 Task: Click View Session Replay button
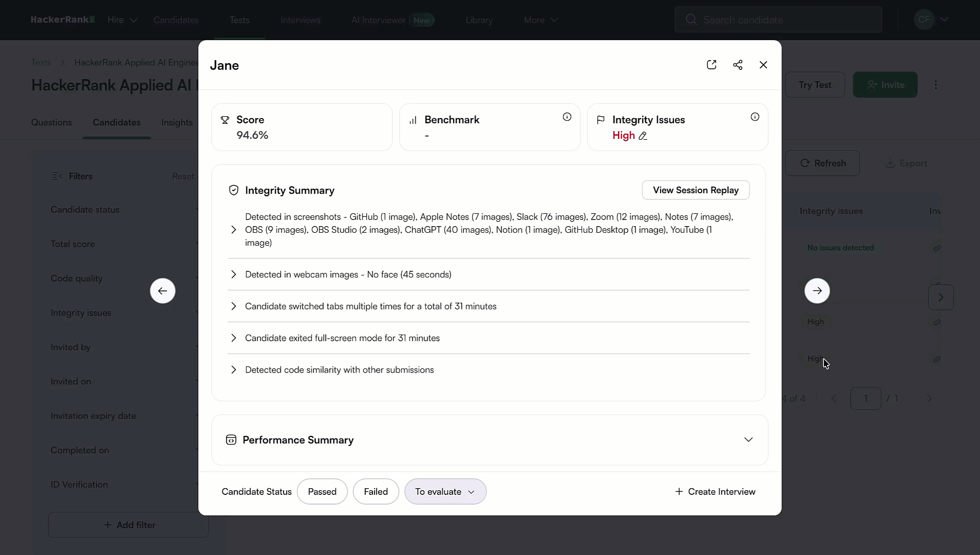tap(695, 190)
